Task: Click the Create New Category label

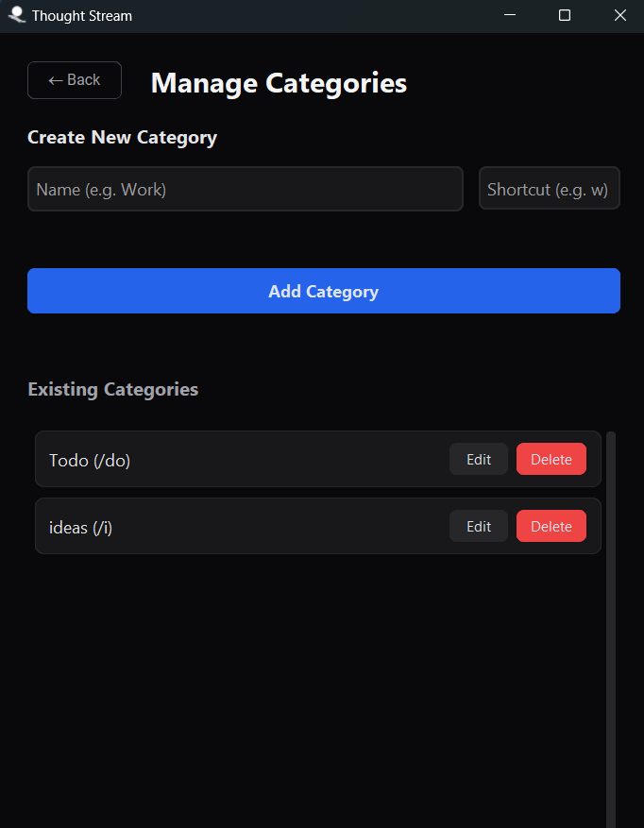Action: click(122, 137)
